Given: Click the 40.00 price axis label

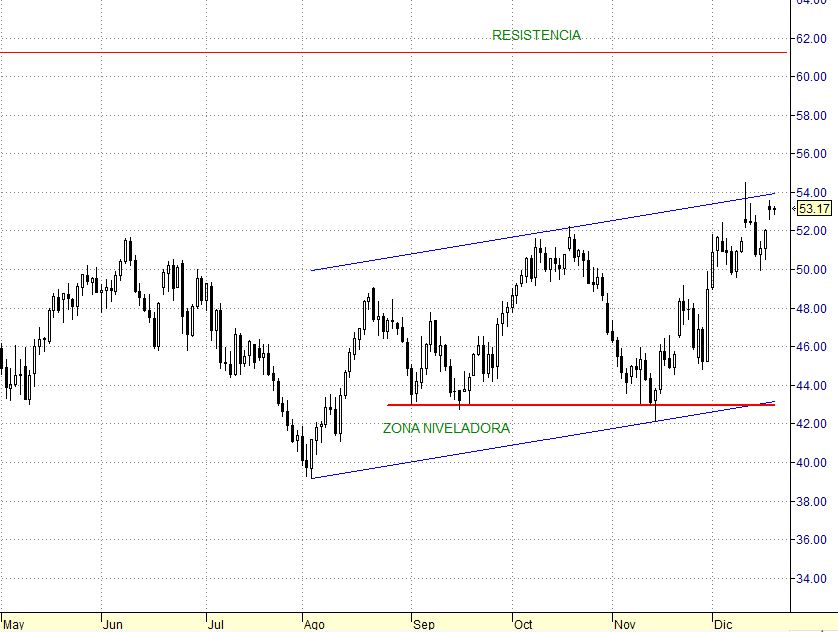Looking at the screenshot, I should point(811,463).
